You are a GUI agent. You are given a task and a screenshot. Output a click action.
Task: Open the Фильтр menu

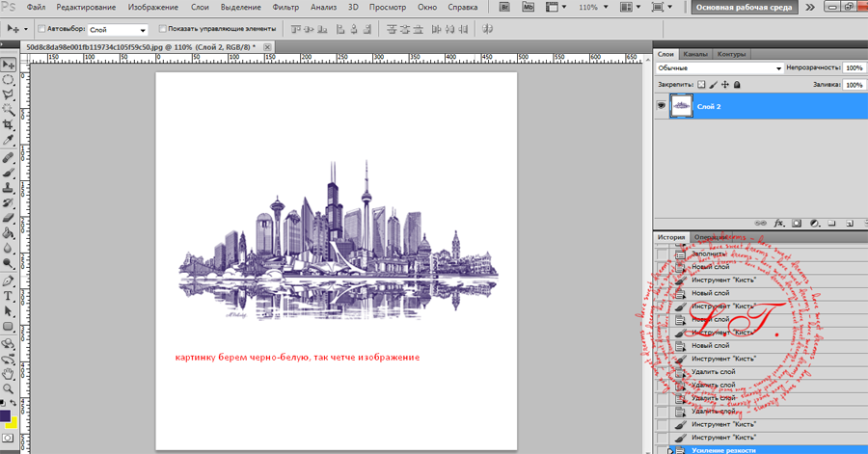(x=285, y=7)
